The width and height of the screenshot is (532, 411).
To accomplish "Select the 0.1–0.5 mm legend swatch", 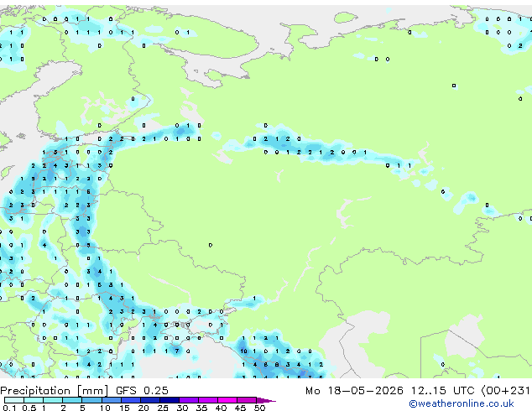I will pyautogui.click(x=14, y=400).
